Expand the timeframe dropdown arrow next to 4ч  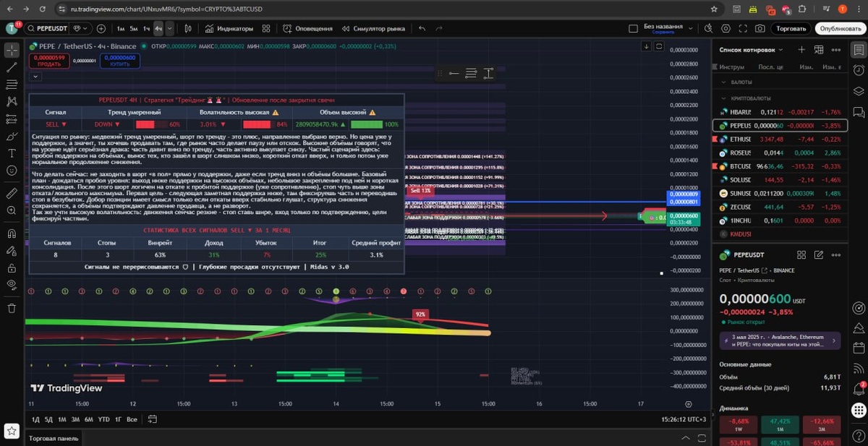tap(170, 28)
